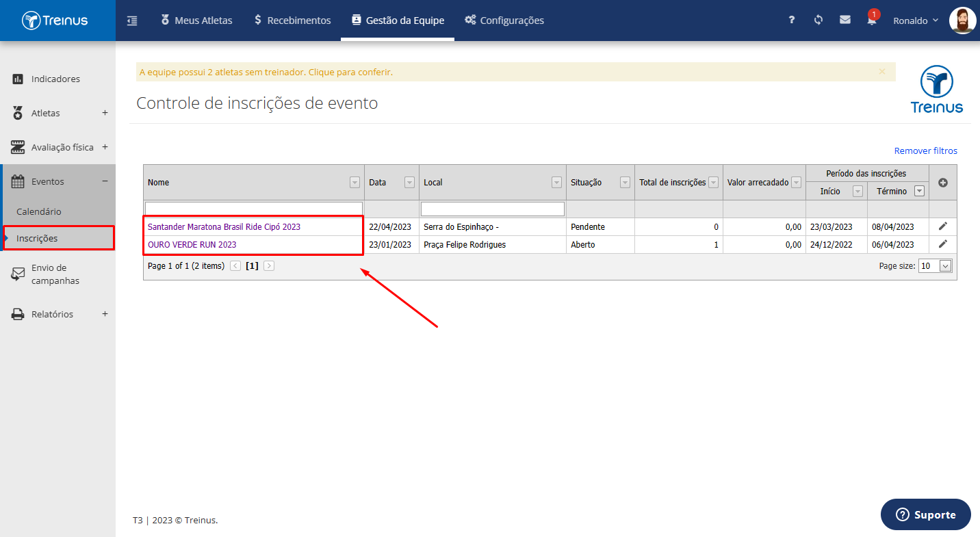The image size is (980, 537).
Task: Edit the OURO VERDE RUN row pencil icon
Action: tap(943, 244)
